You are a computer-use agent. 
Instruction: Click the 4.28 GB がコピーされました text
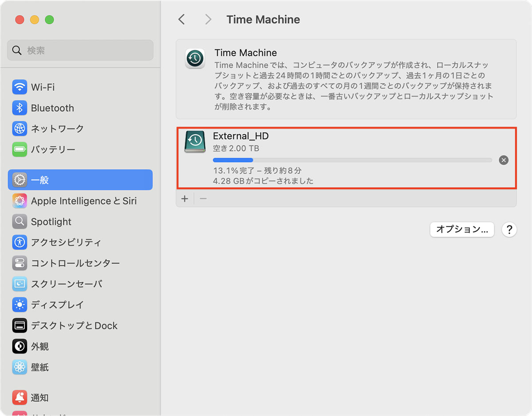[x=263, y=181]
